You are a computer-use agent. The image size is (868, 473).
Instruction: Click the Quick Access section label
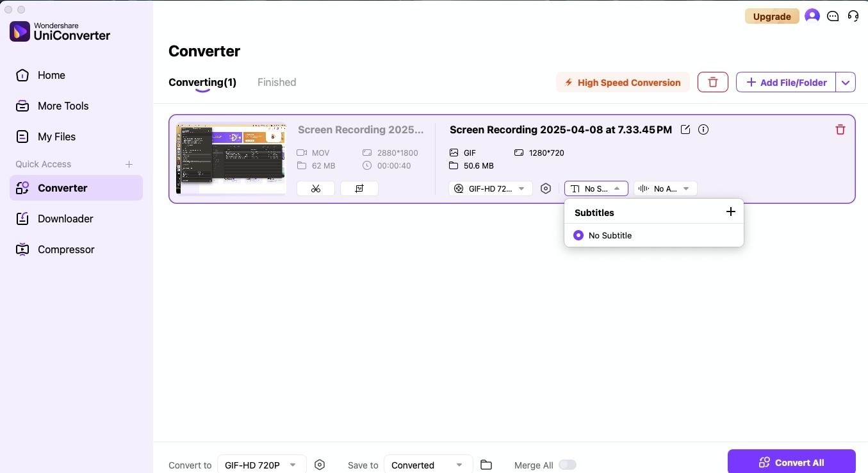pyautogui.click(x=44, y=164)
